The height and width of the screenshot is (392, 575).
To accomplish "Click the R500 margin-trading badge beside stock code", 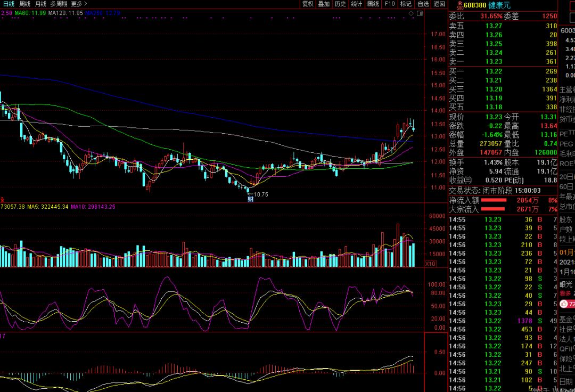I will point(459,4).
